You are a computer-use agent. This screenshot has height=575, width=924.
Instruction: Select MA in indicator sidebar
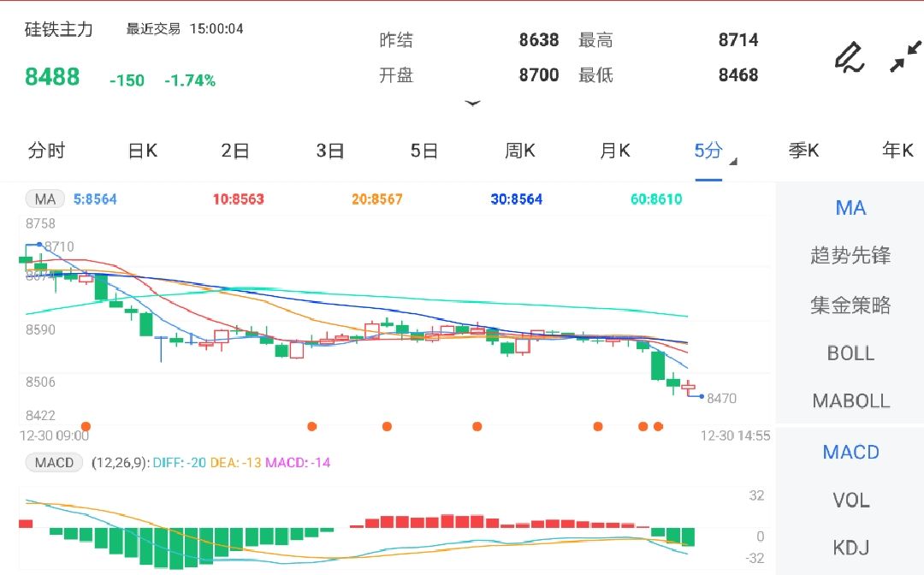pos(851,208)
